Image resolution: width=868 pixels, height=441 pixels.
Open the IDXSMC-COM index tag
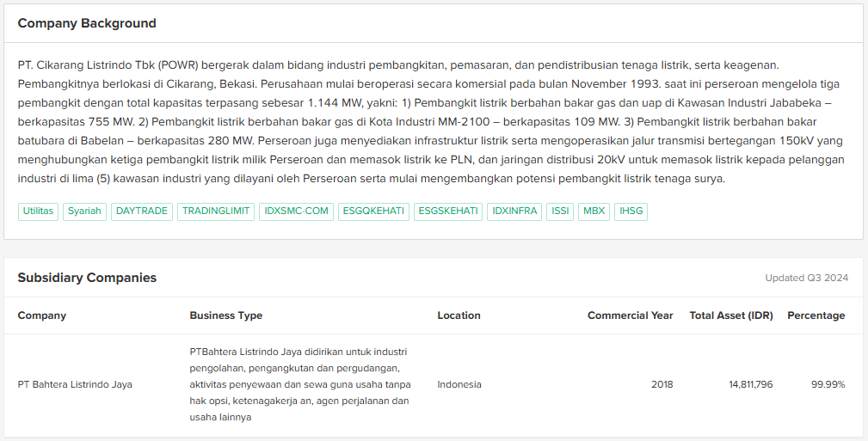pyautogui.click(x=297, y=211)
